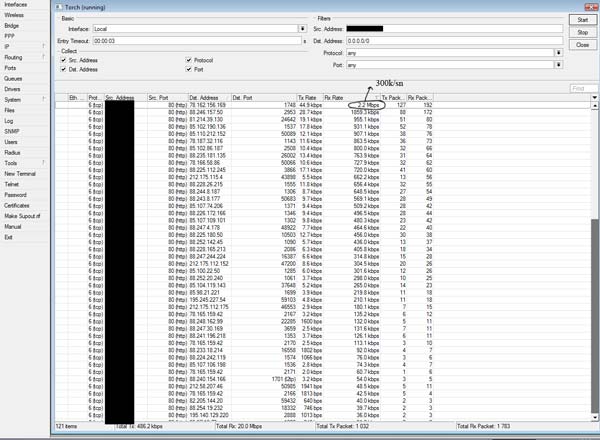Select row with destination 78.162.156.169
This screenshot has width=600, height=440.
click(x=323, y=105)
